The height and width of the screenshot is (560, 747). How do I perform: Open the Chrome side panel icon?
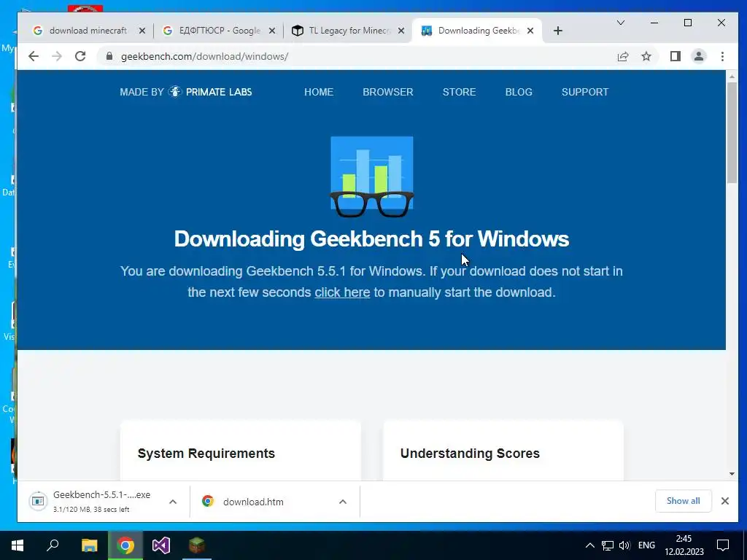[x=675, y=56]
